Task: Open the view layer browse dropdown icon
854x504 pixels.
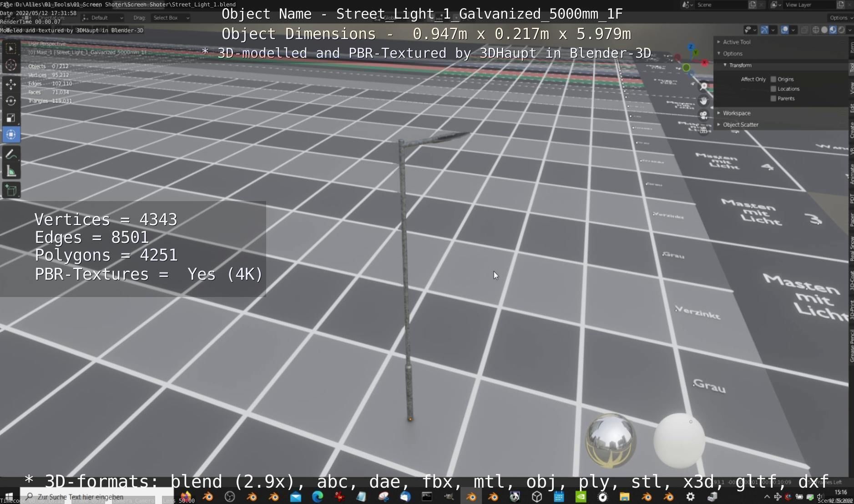Action: click(x=776, y=5)
